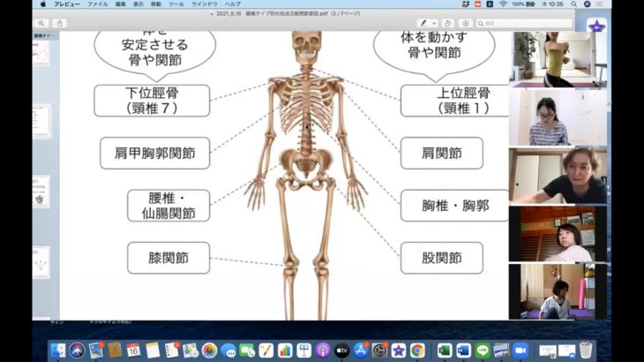Click the 膝関節 label box
644x362 pixels.
[168, 258]
